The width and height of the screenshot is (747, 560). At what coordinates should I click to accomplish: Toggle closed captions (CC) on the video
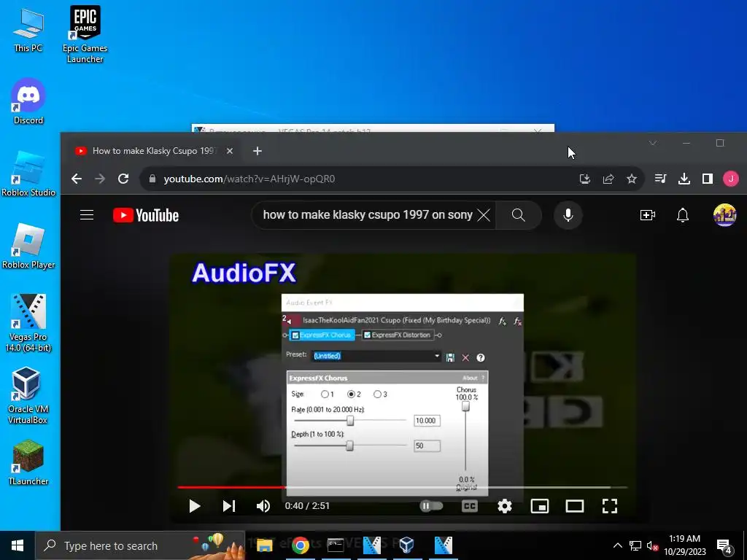coord(470,506)
